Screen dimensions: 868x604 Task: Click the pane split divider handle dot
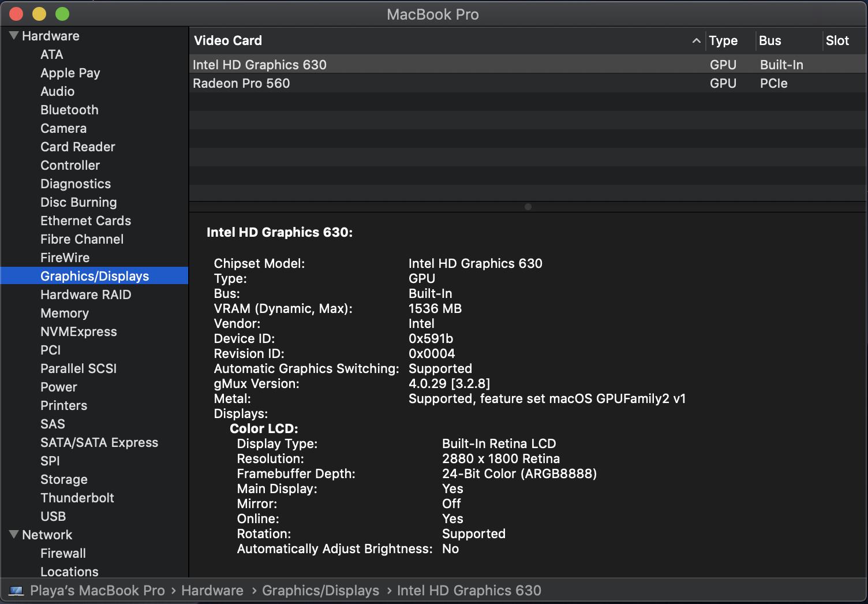coord(527,207)
